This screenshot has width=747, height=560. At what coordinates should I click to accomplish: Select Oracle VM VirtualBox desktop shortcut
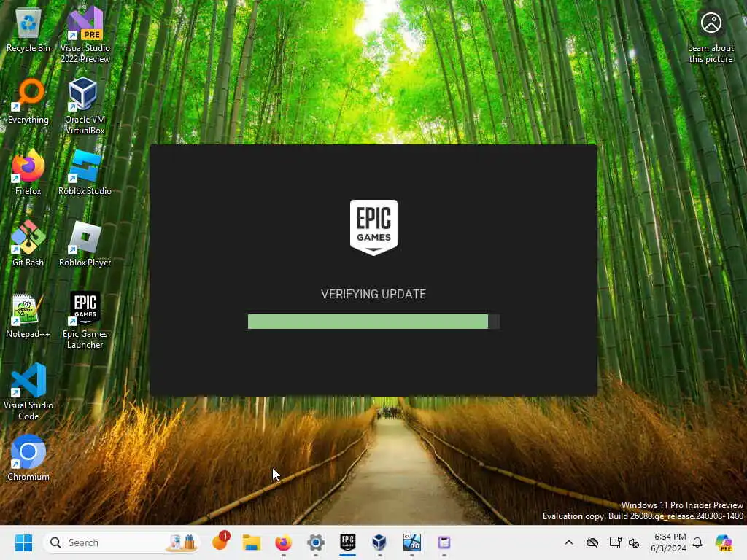85,106
